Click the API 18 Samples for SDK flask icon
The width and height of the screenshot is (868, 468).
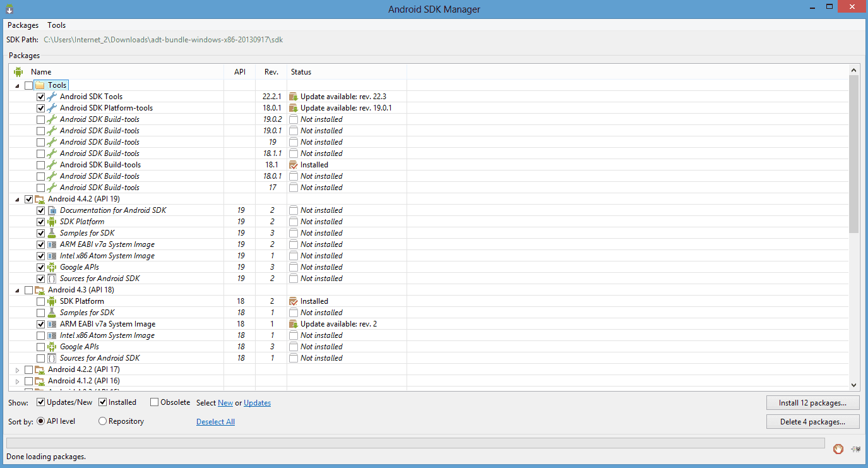(52, 313)
